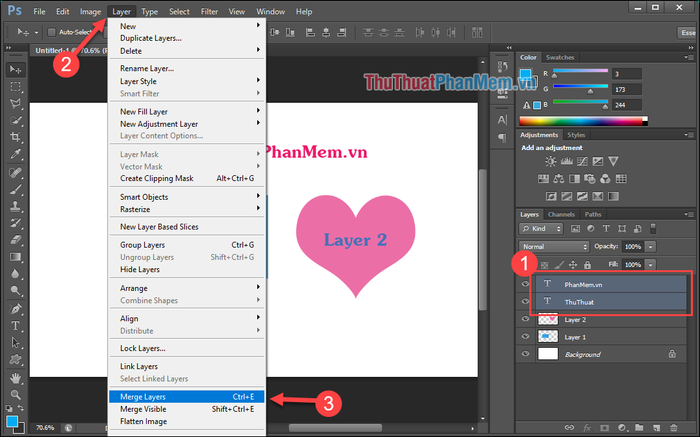Expand the Smart Objects submenu

187,197
